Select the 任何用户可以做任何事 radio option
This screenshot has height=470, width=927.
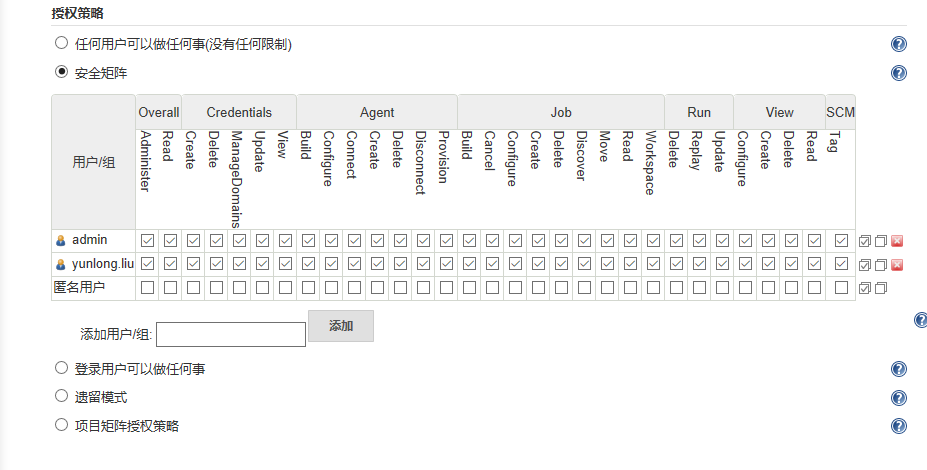point(62,43)
